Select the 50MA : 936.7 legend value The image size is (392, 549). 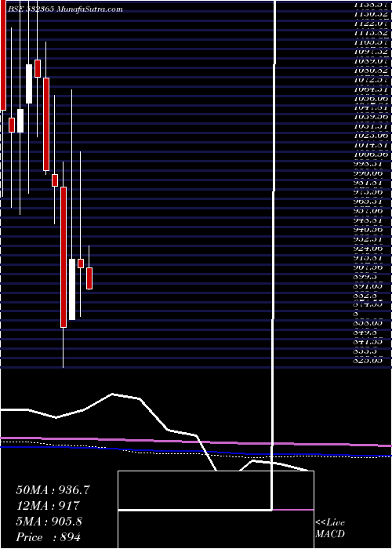[x=53, y=490]
